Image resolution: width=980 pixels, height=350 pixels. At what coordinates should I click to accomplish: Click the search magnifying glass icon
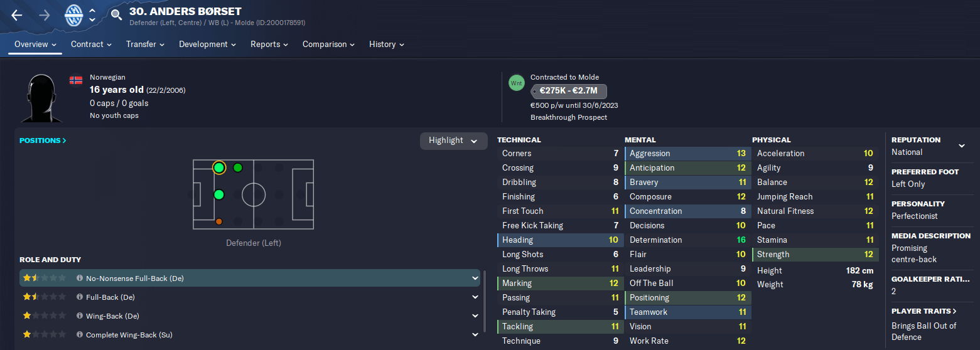(x=116, y=16)
